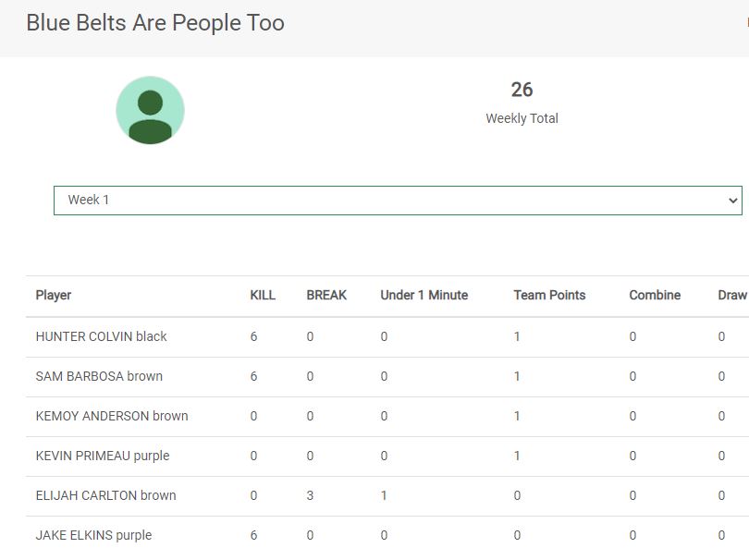Select Elijah Carlton's Under 1 Minute value
The width and height of the screenshot is (749, 560).
pos(384,496)
